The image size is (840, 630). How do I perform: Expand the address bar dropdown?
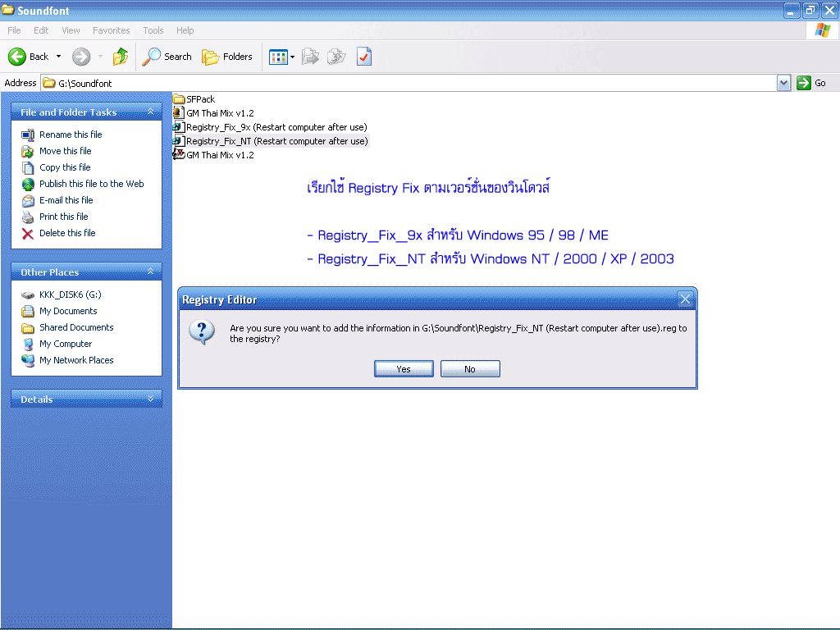[x=783, y=83]
